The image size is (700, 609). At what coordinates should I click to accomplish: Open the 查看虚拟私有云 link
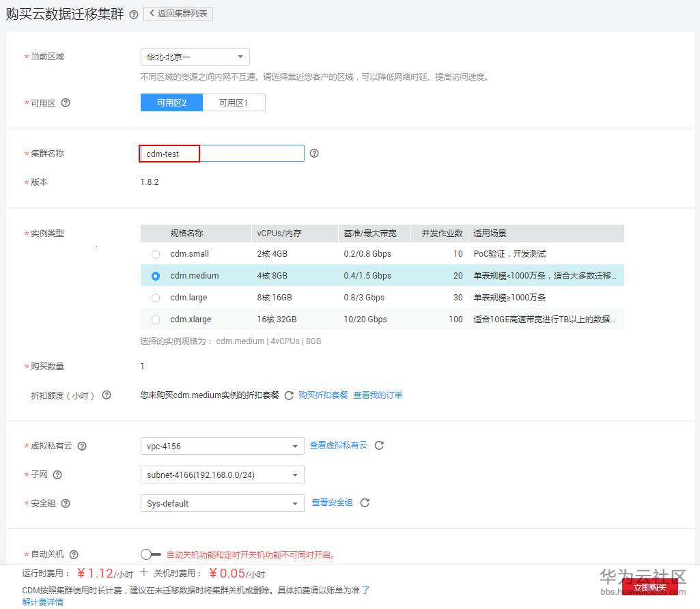click(x=339, y=445)
